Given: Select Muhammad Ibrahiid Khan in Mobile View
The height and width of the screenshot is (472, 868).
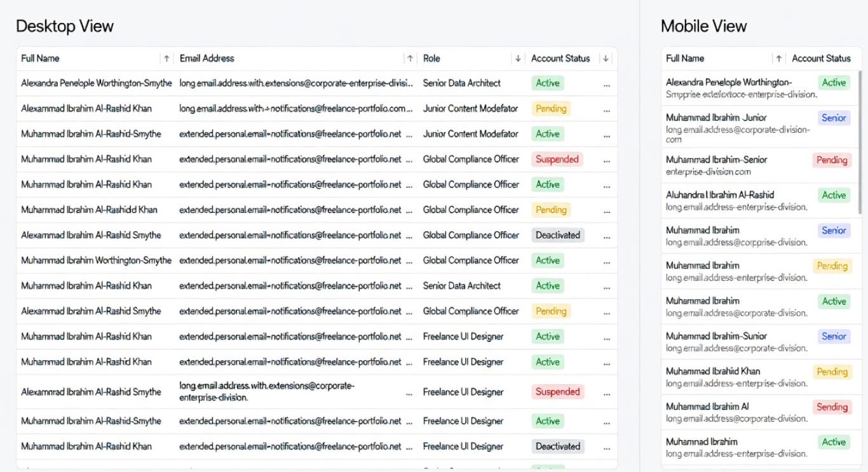Looking at the screenshot, I should pos(713,371).
